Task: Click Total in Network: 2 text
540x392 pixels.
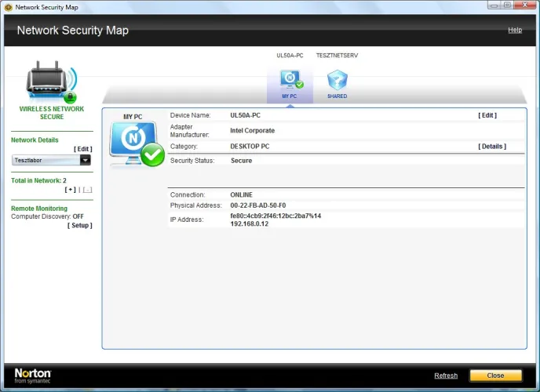Action: (38, 180)
